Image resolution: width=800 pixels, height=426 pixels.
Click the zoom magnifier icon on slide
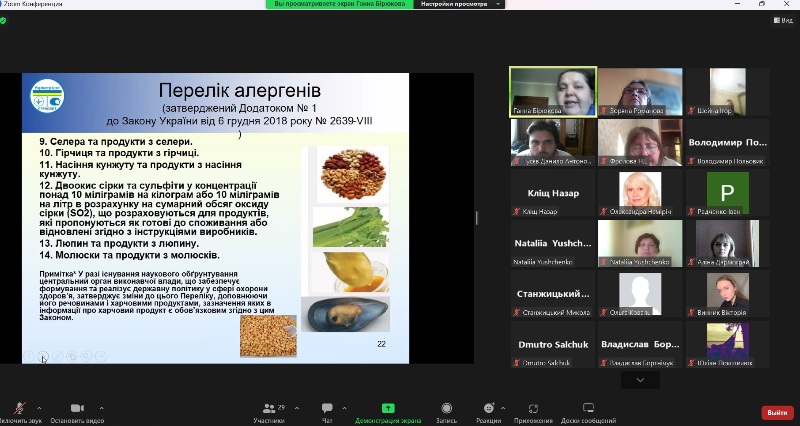(86, 356)
